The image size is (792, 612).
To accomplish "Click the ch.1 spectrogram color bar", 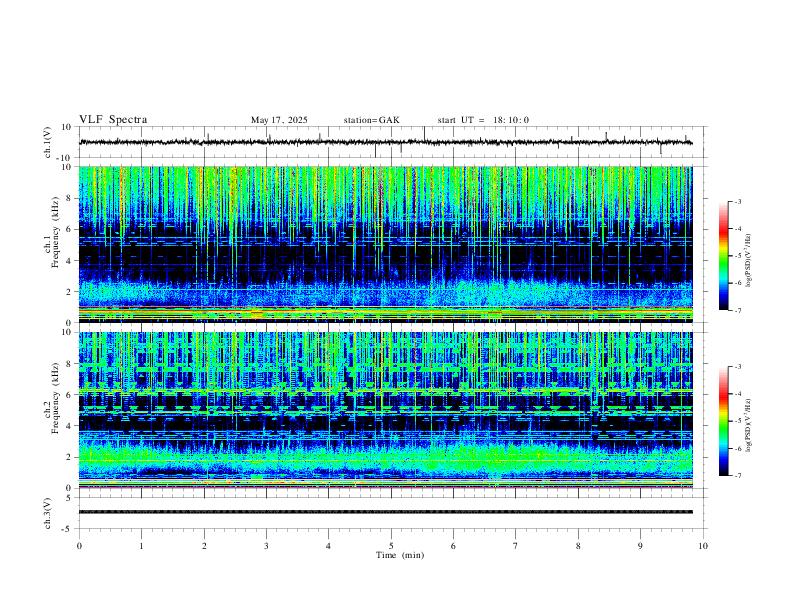I will click(724, 256).
